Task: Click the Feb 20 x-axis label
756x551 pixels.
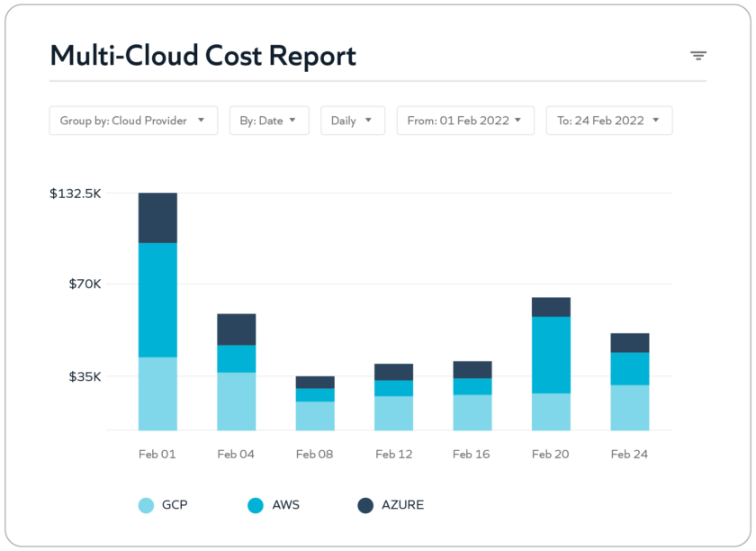Action: [x=551, y=455]
